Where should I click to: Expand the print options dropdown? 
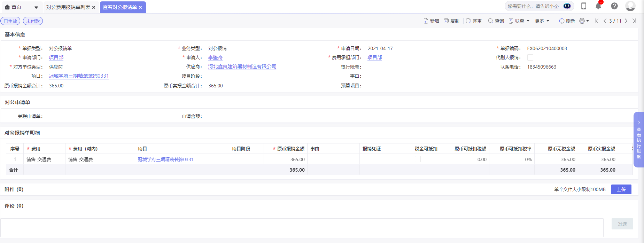(584, 21)
